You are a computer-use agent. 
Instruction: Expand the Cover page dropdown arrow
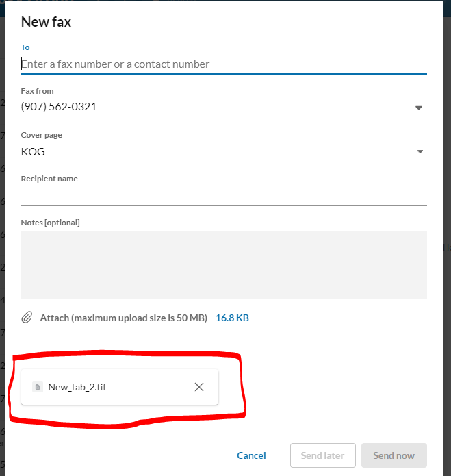420,151
